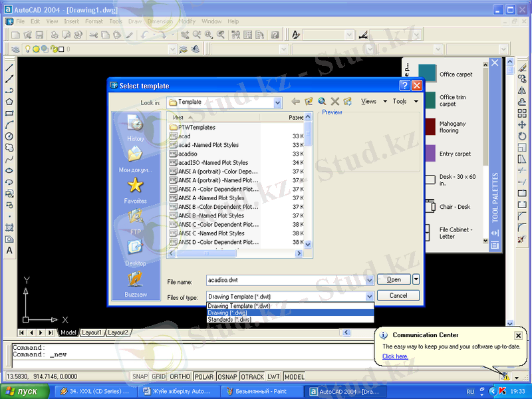Select the FTP location icon
The image size is (532, 399).
pos(135,218)
